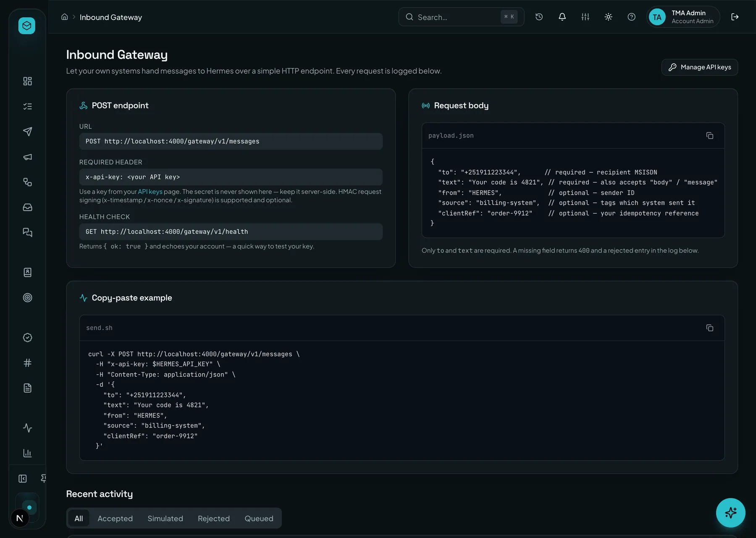Open the TMA Admin account menu
This screenshot has width=756, height=538.
[683, 17]
